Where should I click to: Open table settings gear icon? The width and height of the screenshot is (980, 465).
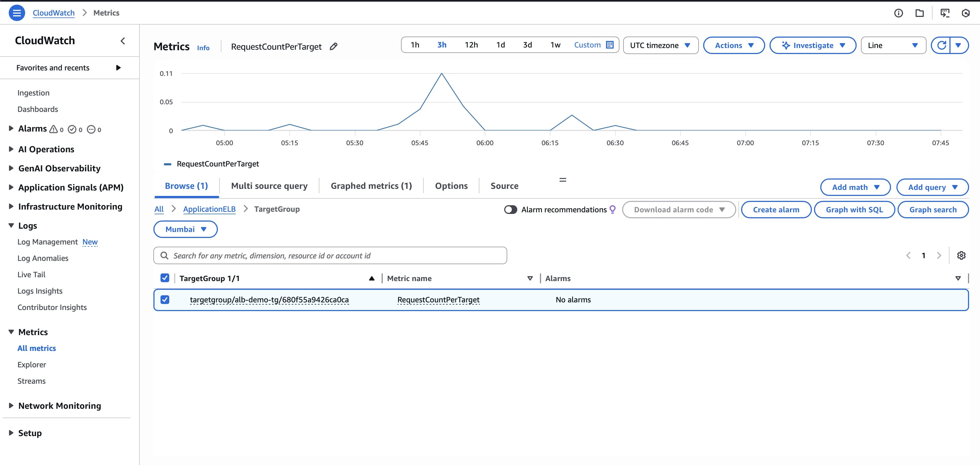point(961,255)
